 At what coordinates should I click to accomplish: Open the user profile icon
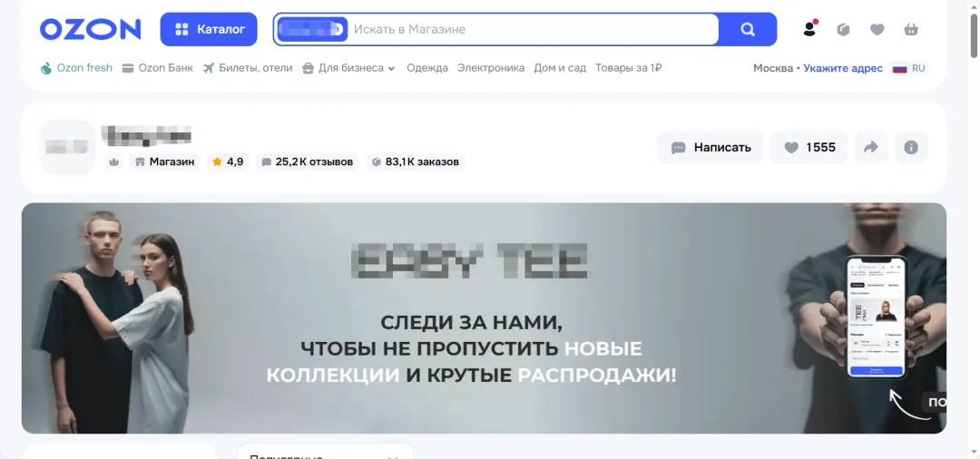tap(810, 29)
